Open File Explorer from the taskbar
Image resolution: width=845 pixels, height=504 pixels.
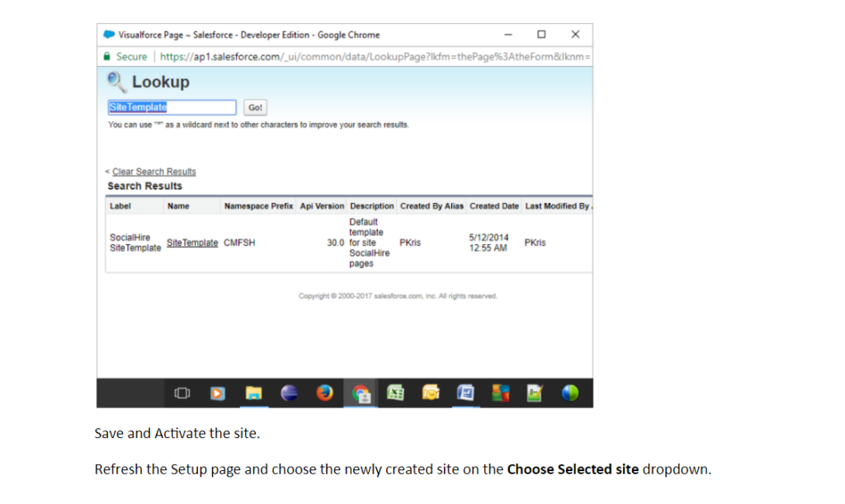[x=253, y=393]
